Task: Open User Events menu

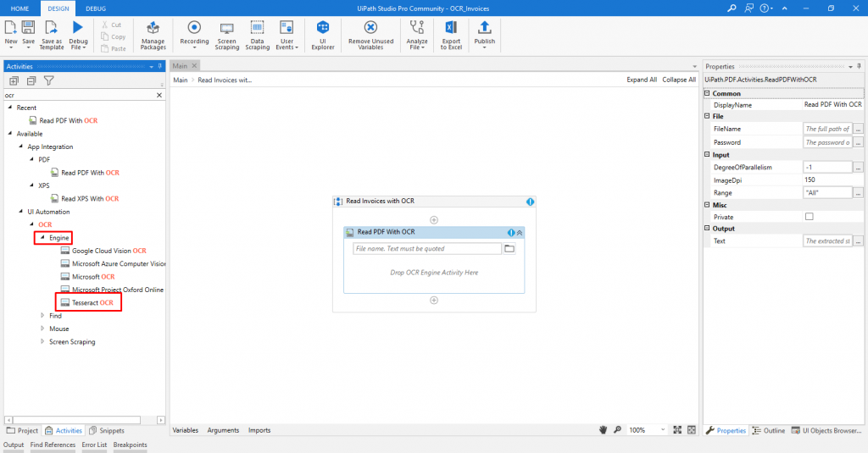Action: coord(287,36)
